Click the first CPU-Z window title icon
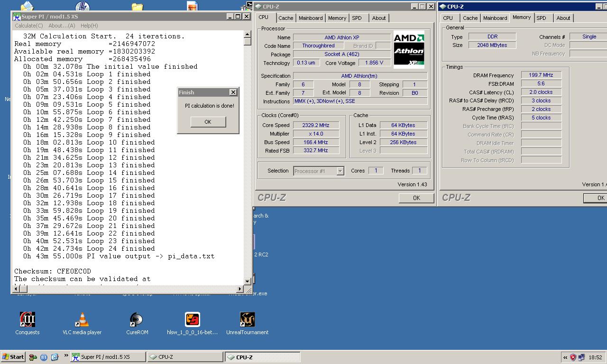The height and width of the screenshot is (364, 607). 258,7
